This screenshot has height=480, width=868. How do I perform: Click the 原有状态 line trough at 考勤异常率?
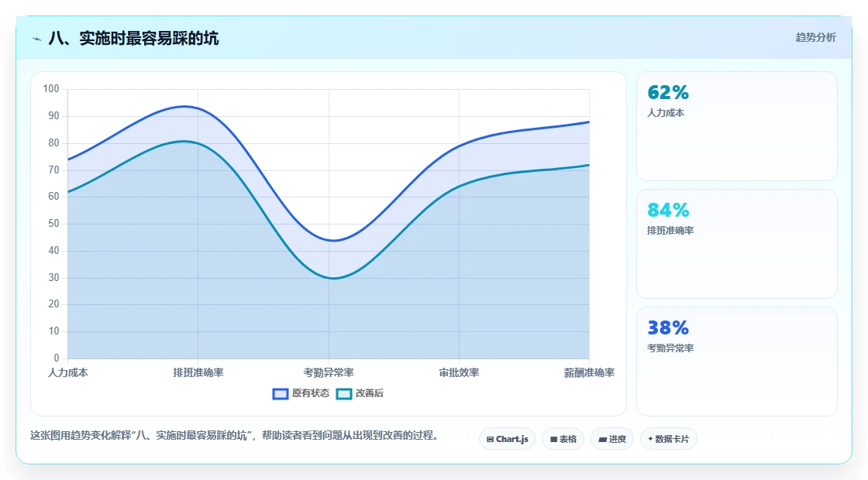click(x=334, y=241)
